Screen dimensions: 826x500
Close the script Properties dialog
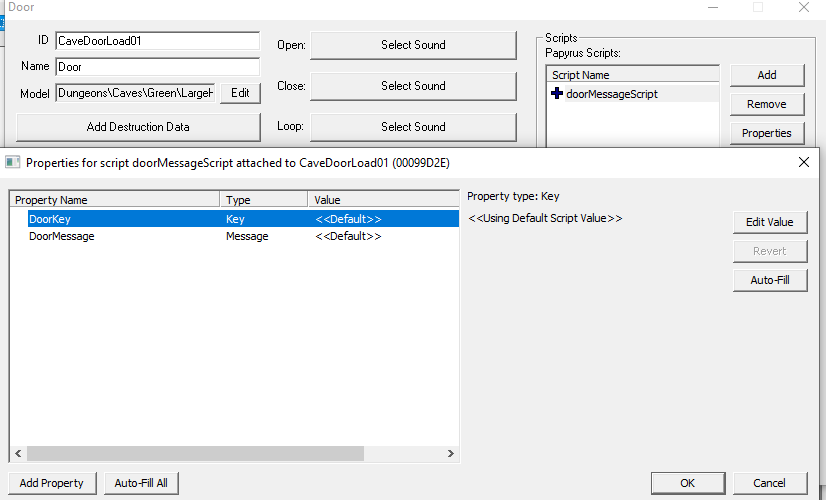pyautogui.click(x=803, y=162)
